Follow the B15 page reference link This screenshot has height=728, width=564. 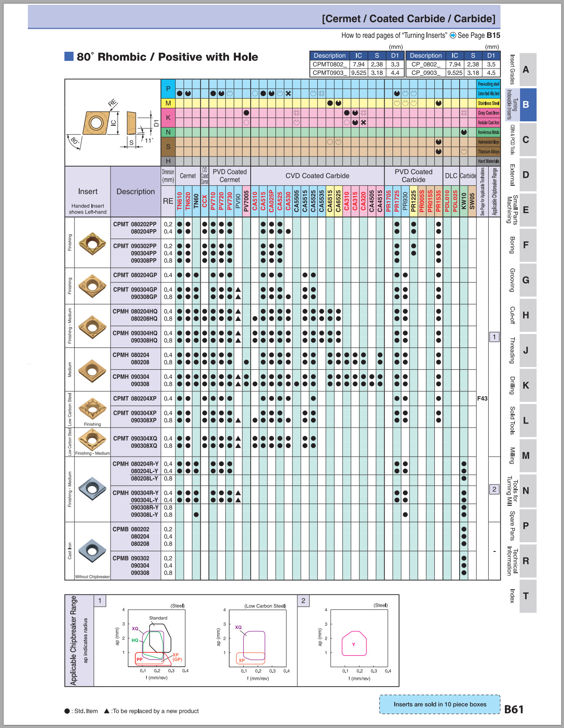[x=493, y=35]
